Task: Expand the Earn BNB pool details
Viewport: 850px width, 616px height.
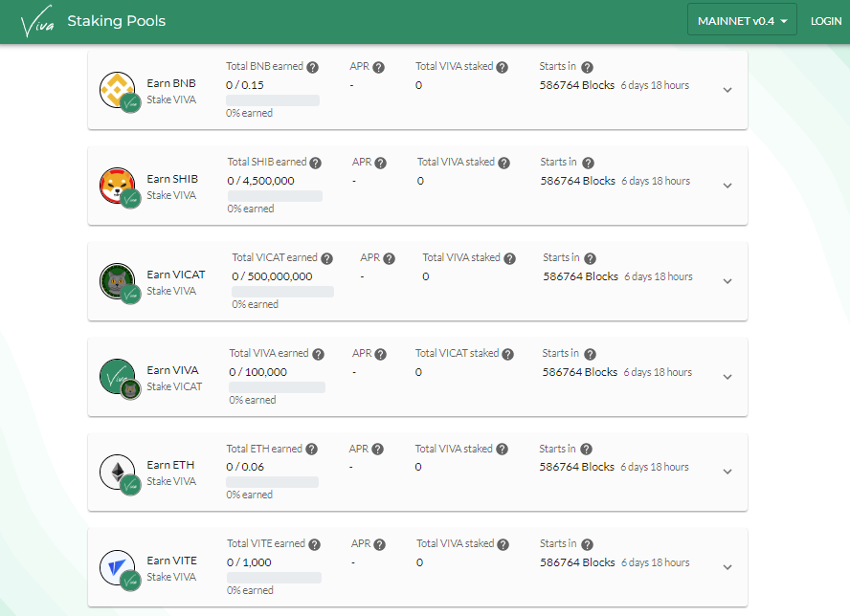Action: pyautogui.click(x=727, y=89)
